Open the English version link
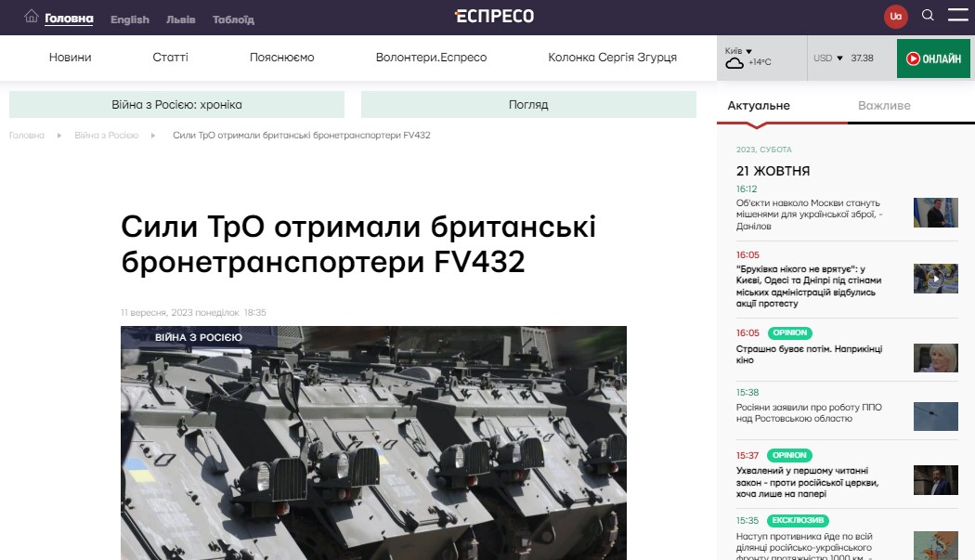The width and height of the screenshot is (975, 560). [x=129, y=19]
